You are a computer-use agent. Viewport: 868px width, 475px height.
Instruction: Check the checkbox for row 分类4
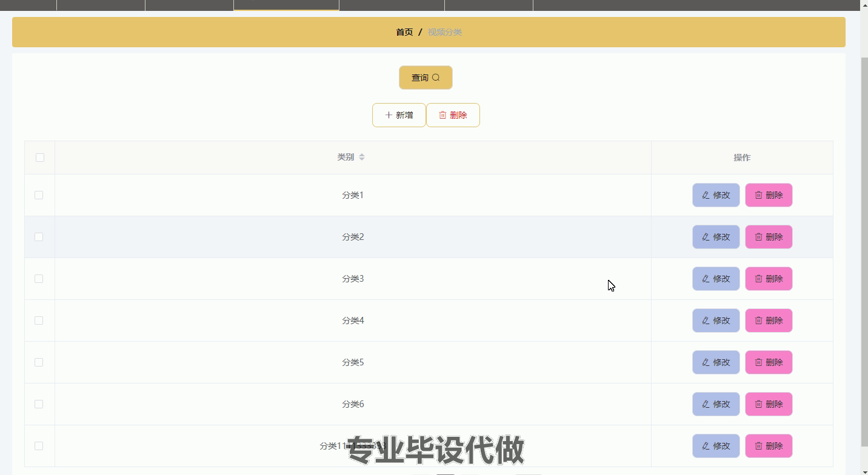click(x=39, y=321)
